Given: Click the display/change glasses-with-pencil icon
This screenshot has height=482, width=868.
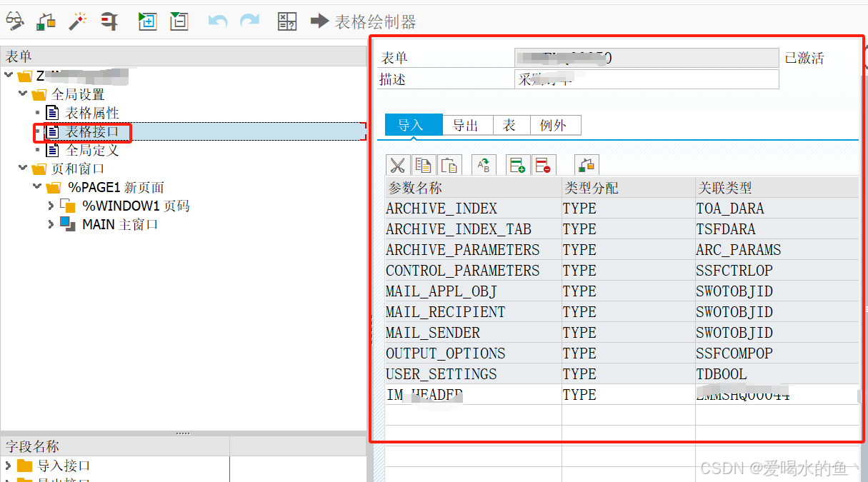Looking at the screenshot, I should 14,21.
